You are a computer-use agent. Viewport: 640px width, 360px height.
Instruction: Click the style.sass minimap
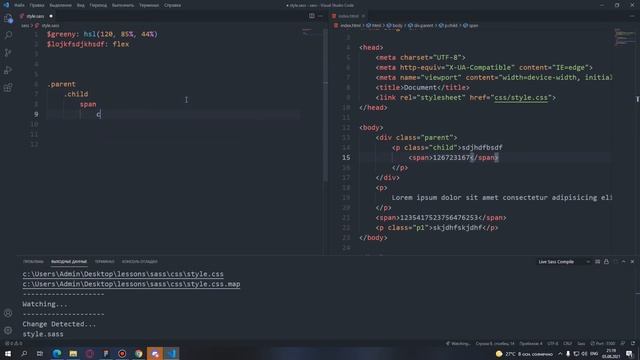[x=311, y=32]
